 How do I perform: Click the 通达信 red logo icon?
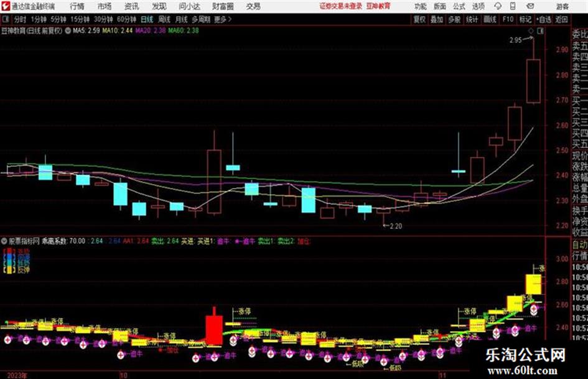coord(6,6)
